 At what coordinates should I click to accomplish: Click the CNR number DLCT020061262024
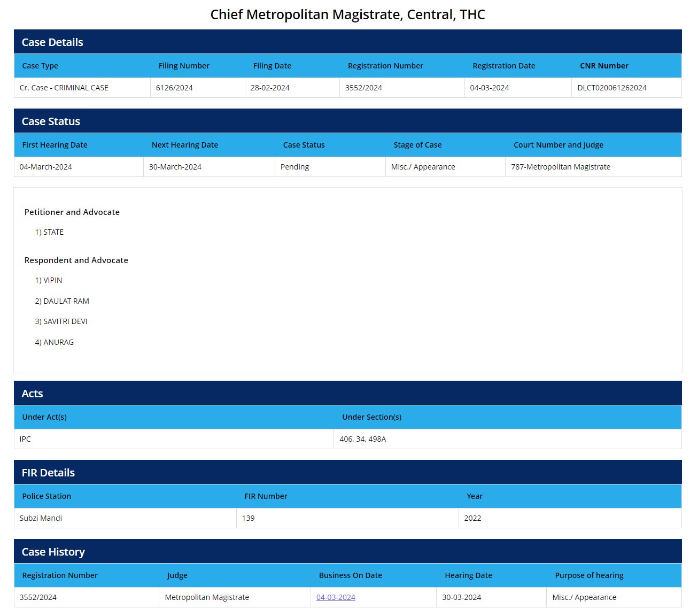tap(611, 88)
